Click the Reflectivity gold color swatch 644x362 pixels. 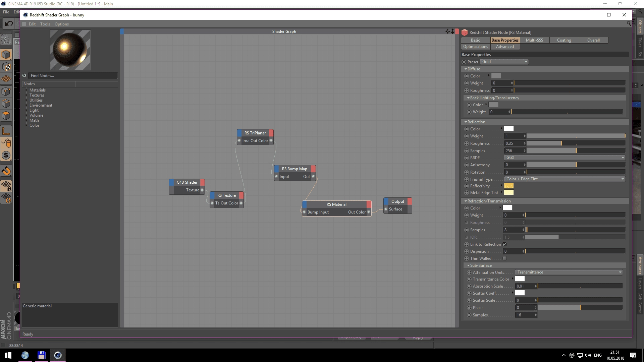[x=509, y=186]
